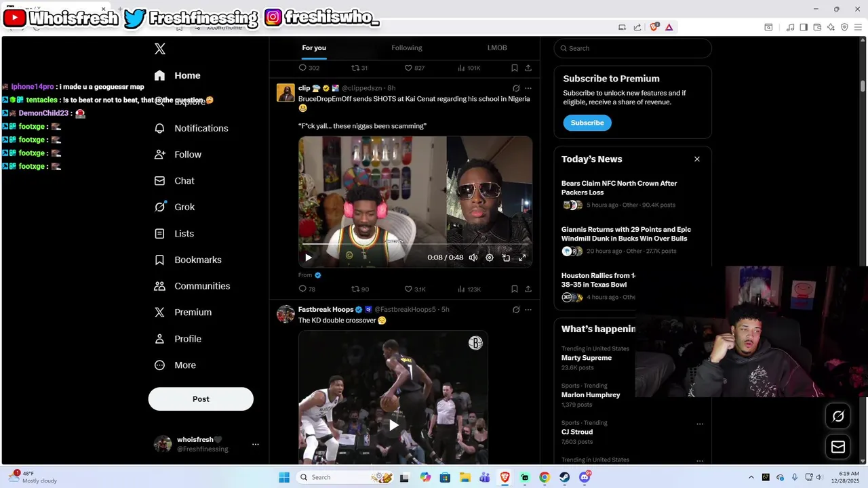Switch to the Following tab
The width and height of the screenshot is (868, 488).
click(x=407, y=48)
